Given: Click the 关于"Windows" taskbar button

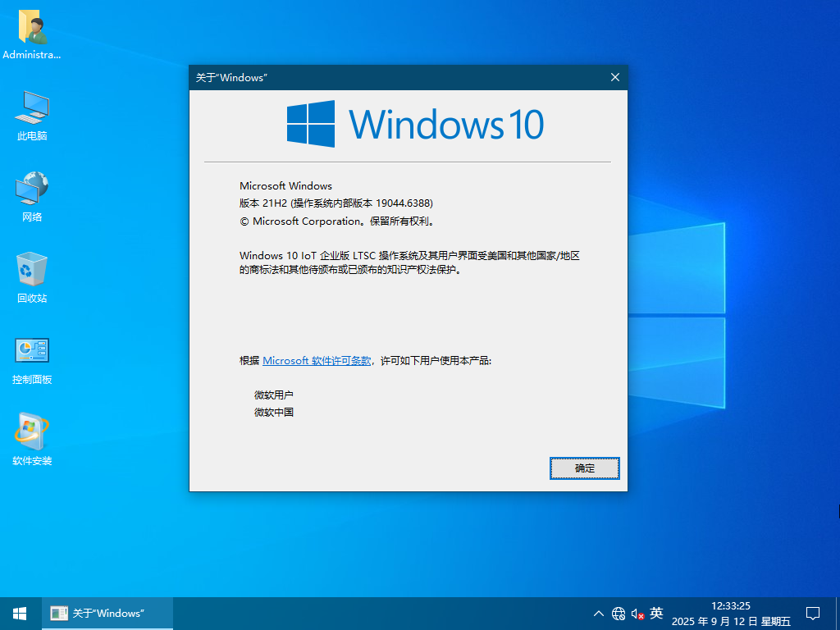Looking at the screenshot, I should point(107,614).
